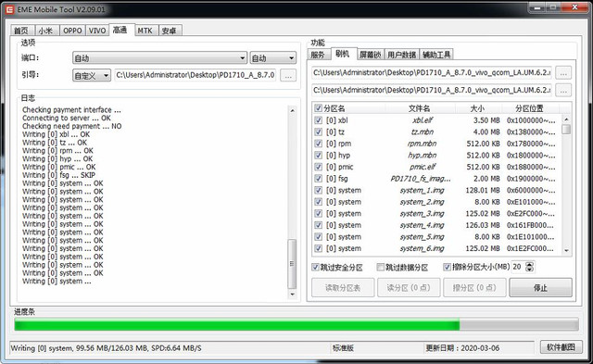This screenshot has height=364, width=593.
Task: Uncheck the xbl partition checkbox
Action: [319, 120]
